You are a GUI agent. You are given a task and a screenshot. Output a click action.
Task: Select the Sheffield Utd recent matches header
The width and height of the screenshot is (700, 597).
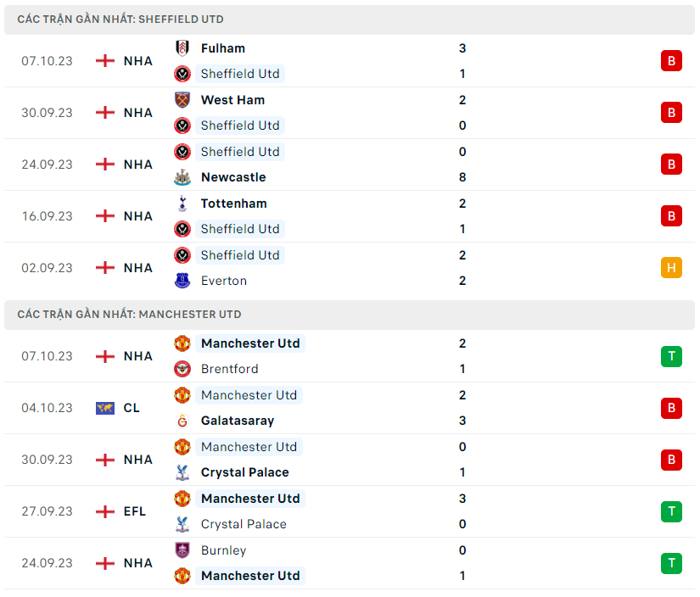coord(120,19)
